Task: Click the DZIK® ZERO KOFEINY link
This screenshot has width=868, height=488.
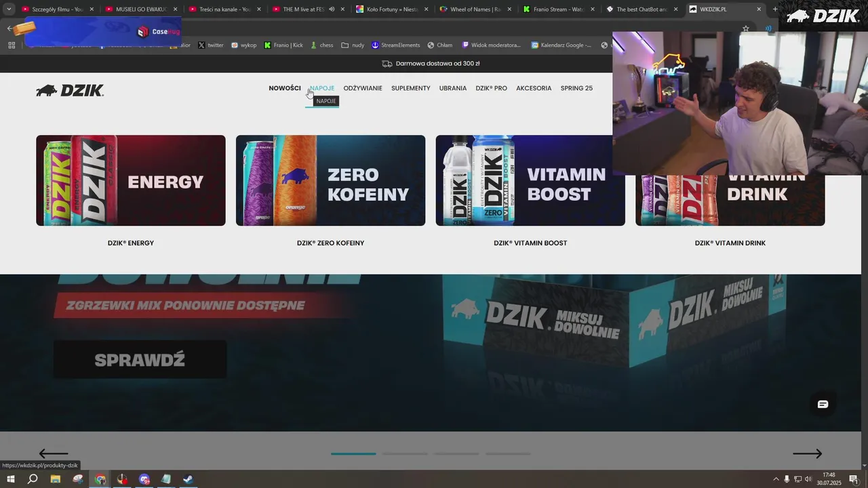Action: pos(331,243)
